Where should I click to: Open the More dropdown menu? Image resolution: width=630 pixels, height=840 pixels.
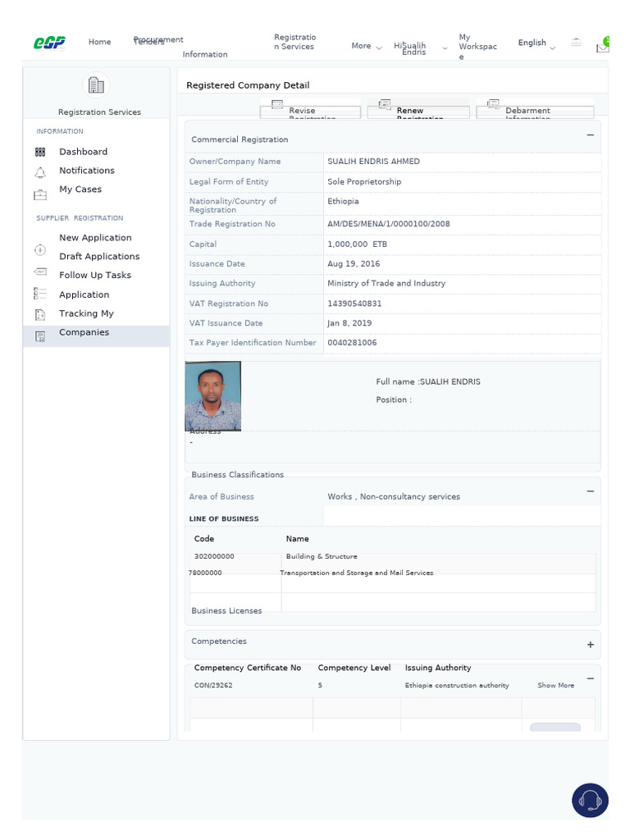coord(367,46)
